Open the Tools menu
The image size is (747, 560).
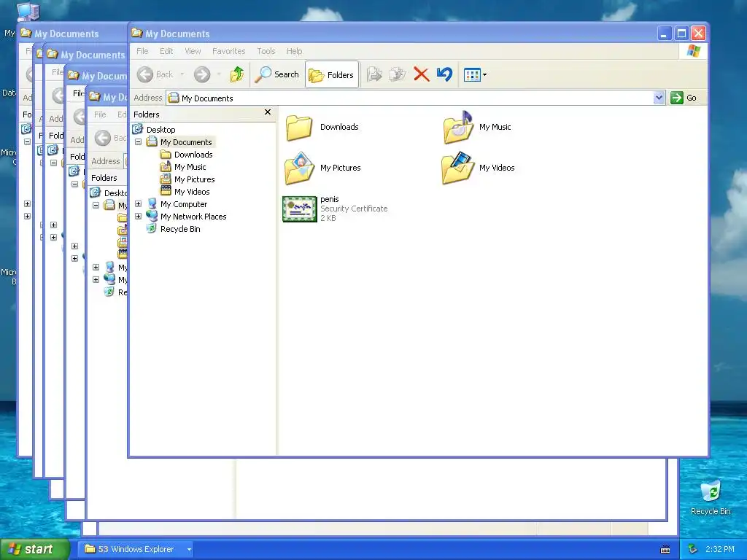click(266, 51)
